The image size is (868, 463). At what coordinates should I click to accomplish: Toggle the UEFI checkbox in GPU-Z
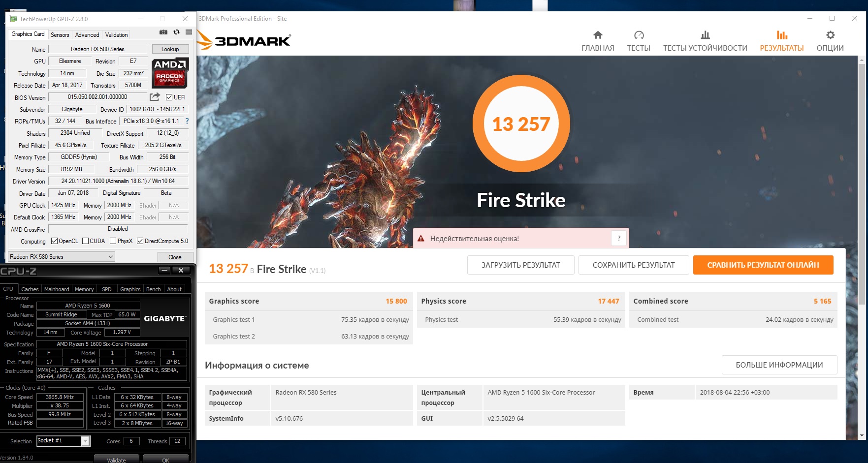tap(169, 97)
